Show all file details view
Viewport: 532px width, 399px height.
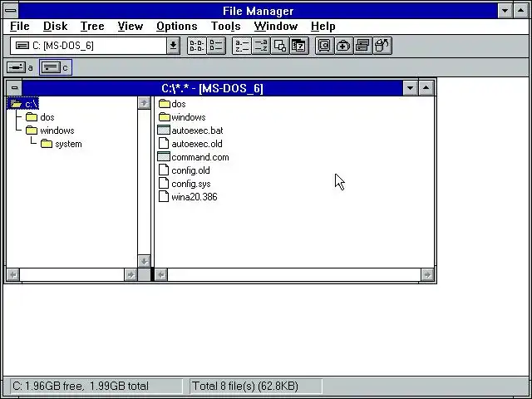[216, 46]
